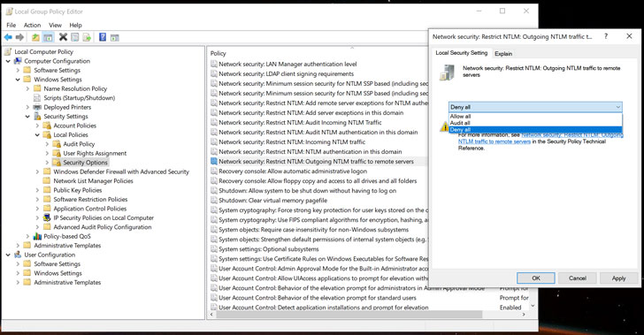Click the Apply button
644x335 pixels.
point(618,278)
